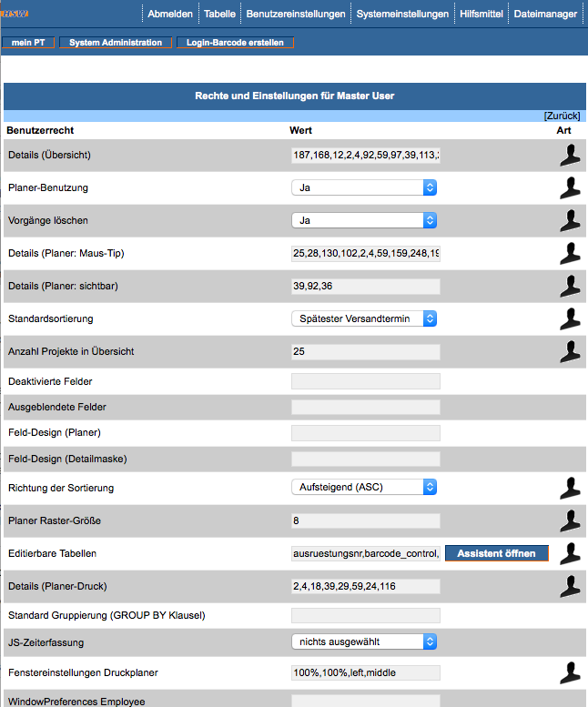Click the Standard Gruppierung input field
This screenshot has width=588, height=707.
(x=366, y=615)
